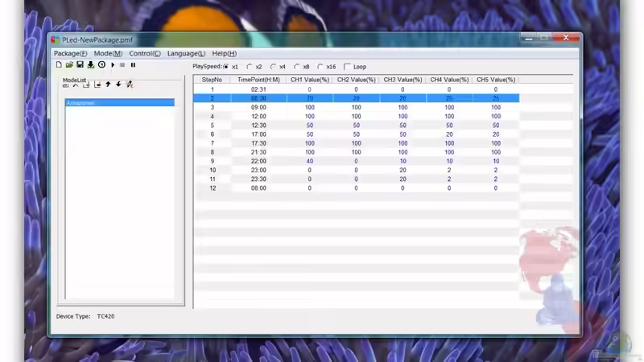Click the move mode up arrow

click(x=108, y=84)
